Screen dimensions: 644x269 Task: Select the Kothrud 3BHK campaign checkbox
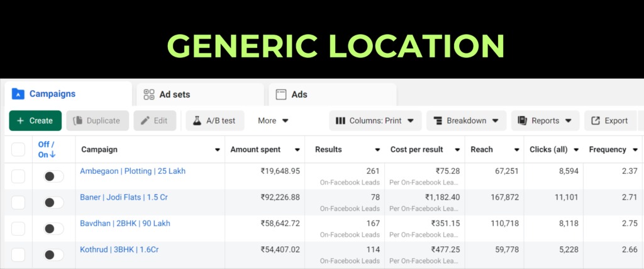point(18,255)
